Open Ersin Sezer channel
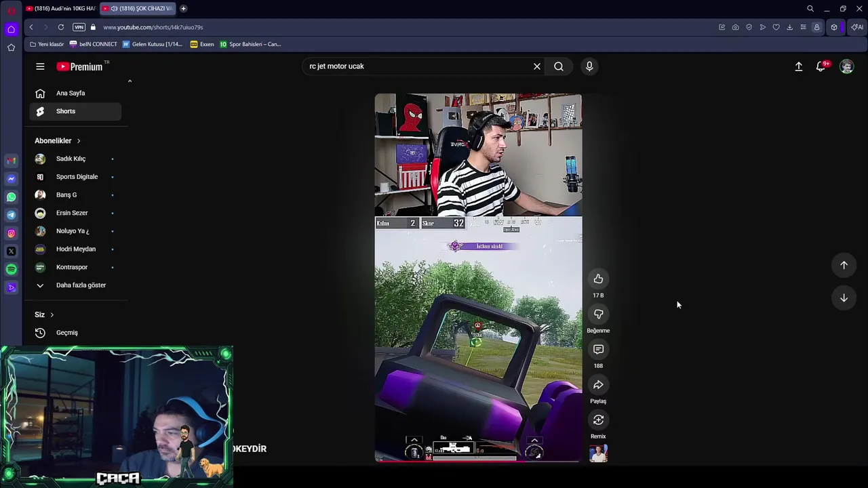Image resolution: width=868 pixels, height=488 pixels. pos(75,213)
